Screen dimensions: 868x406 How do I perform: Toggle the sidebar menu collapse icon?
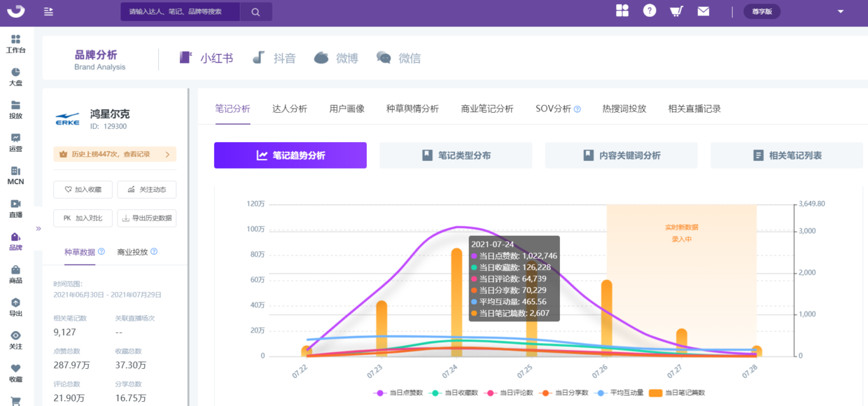(48, 11)
